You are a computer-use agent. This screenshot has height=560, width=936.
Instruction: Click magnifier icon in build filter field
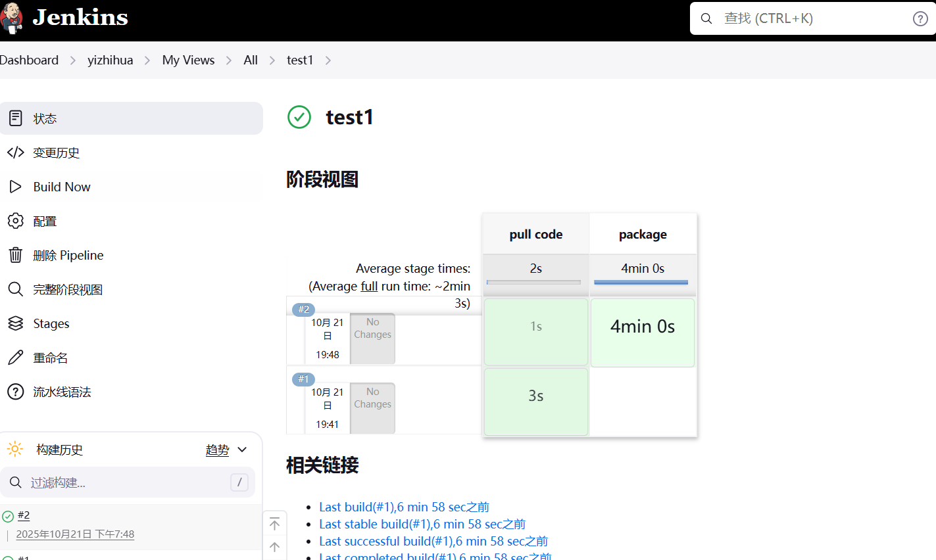(16, 482)
